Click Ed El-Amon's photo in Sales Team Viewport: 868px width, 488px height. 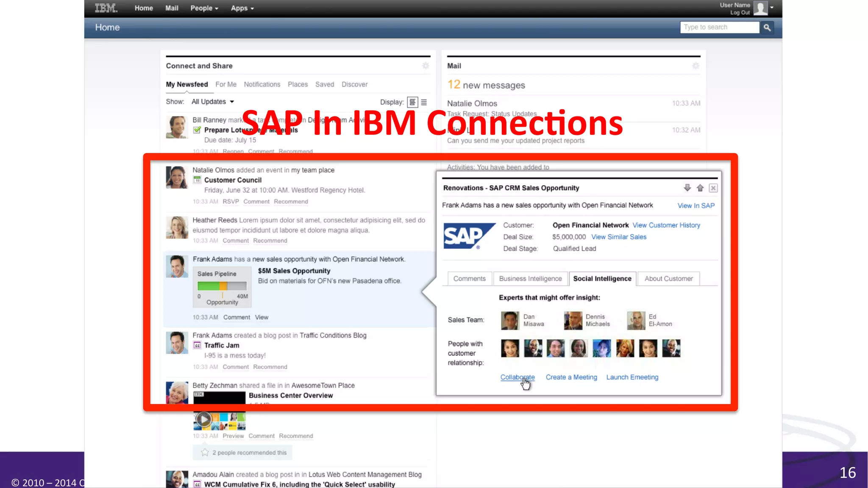tap(636, 321)
